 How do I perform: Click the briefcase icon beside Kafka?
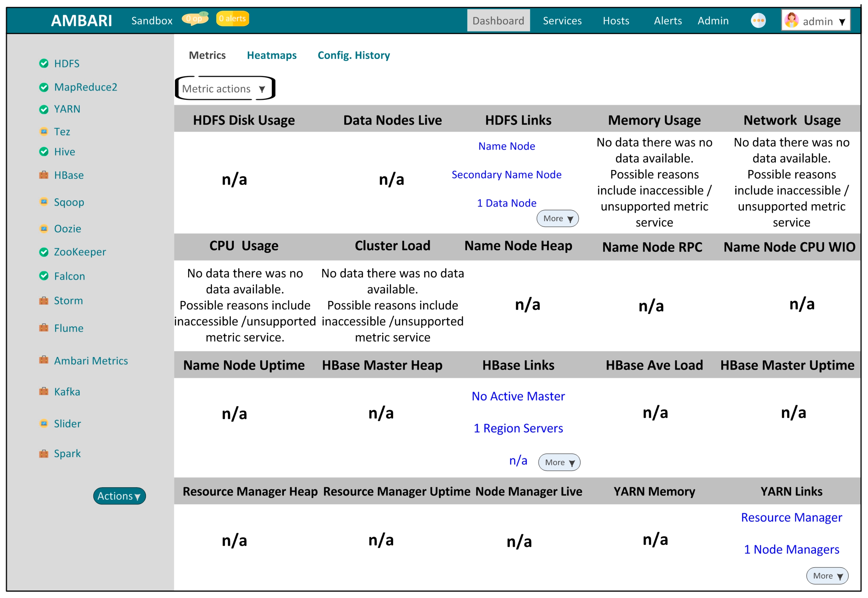tap(44, 391)
